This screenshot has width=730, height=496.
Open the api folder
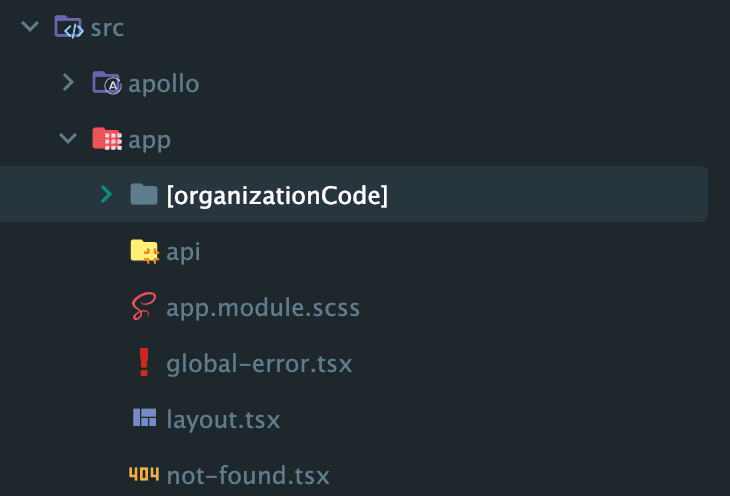183,252
